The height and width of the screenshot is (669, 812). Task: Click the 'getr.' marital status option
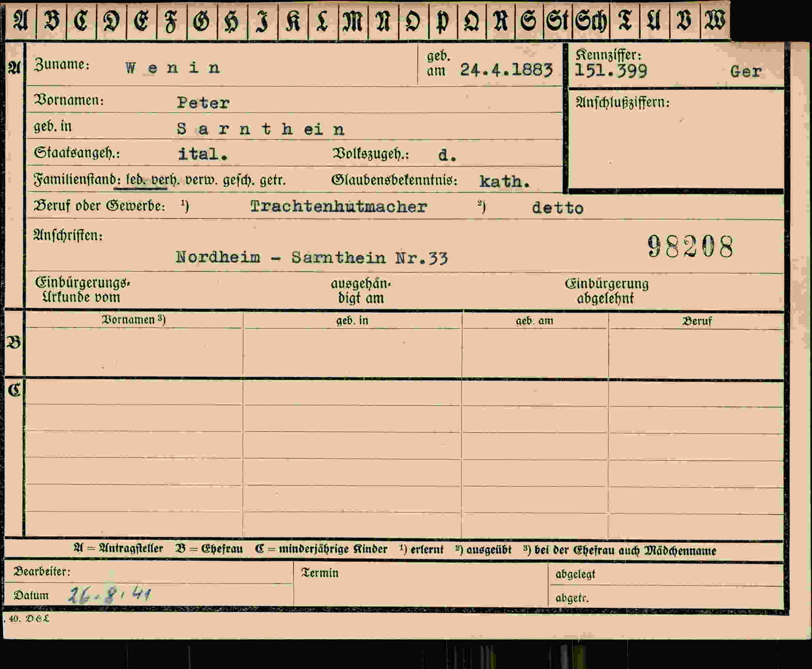pos(272,180)
